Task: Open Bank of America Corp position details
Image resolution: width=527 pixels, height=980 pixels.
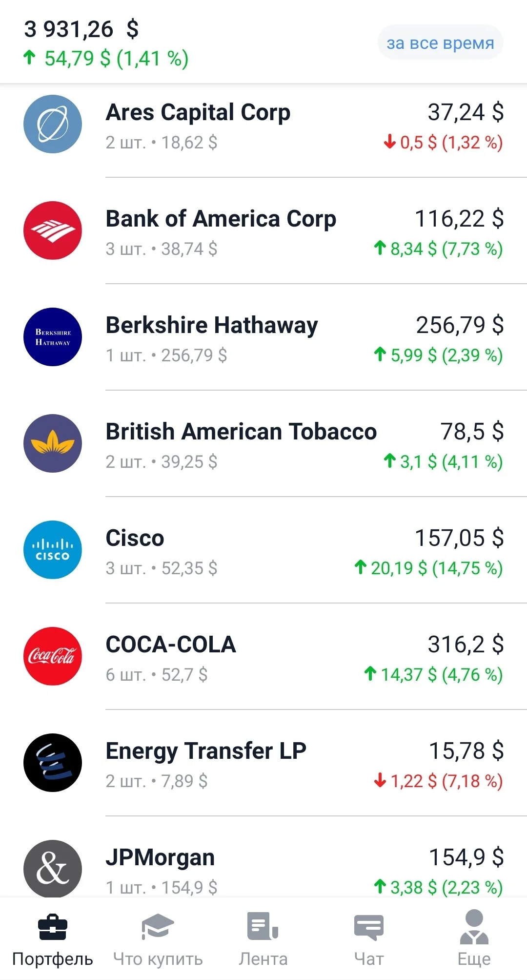Action: [263, 231]
